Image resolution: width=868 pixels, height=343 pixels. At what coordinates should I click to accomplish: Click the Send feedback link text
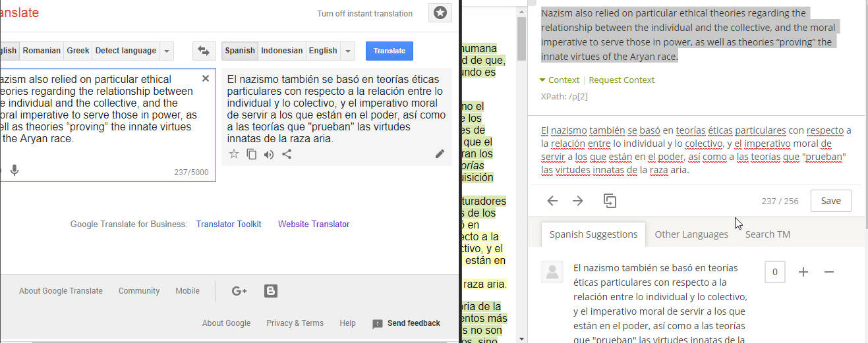pyautogui.click(x=414, y=323)
